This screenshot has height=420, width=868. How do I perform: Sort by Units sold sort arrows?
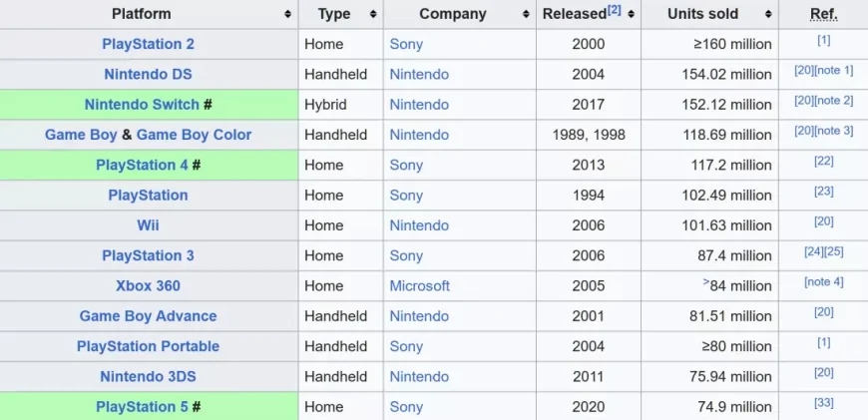[768, 14]
